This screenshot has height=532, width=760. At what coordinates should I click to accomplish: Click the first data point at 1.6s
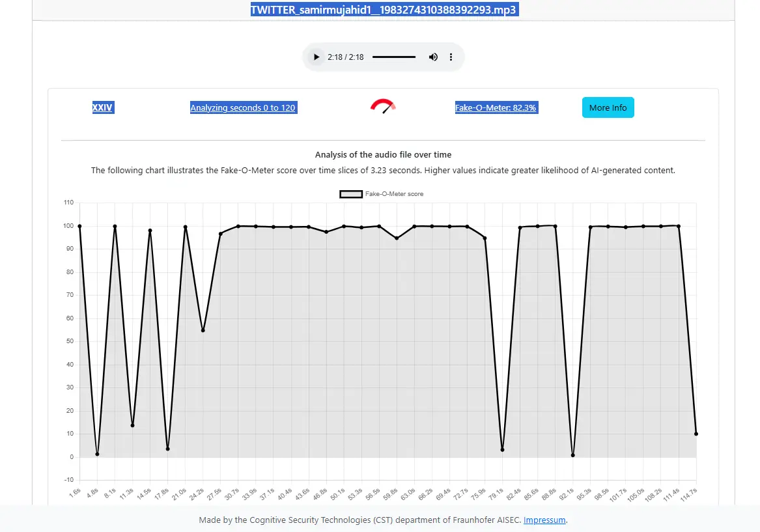[x=79, y=226]
